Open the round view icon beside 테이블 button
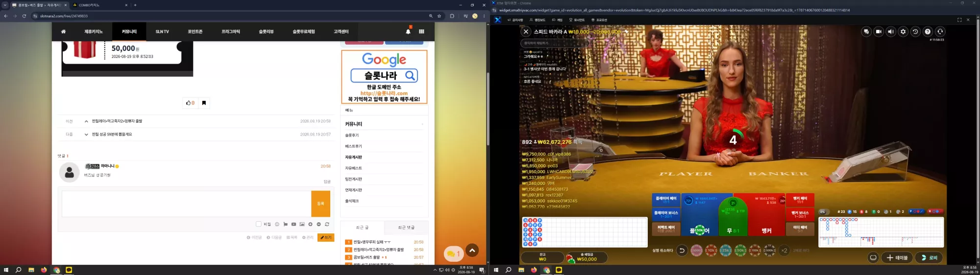This screenshot has height=275, width=980. pyautogui.click(x=873, y=257)
